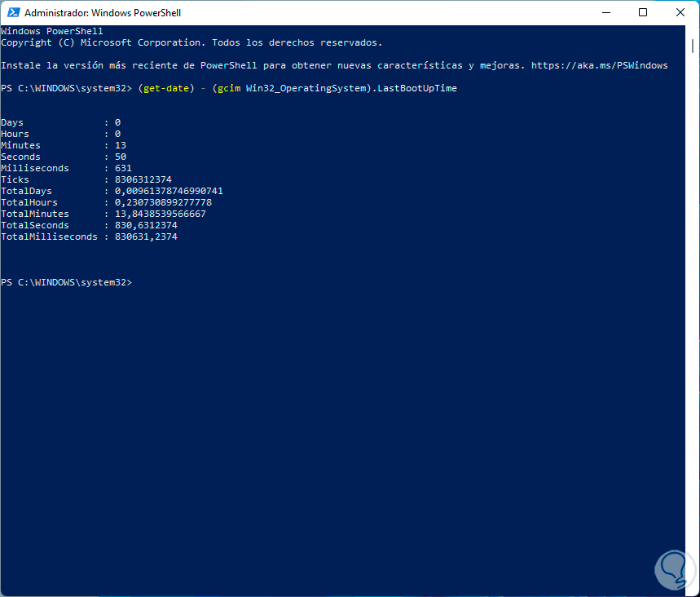Click the 'TotalMilliseconds' label

tap(49, 237)
